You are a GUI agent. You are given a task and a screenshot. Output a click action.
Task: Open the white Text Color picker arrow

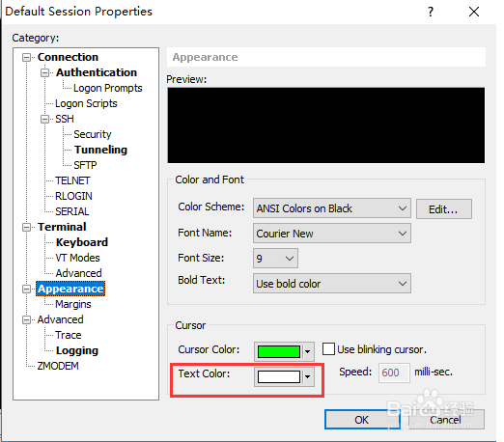[x=308, y=377]
